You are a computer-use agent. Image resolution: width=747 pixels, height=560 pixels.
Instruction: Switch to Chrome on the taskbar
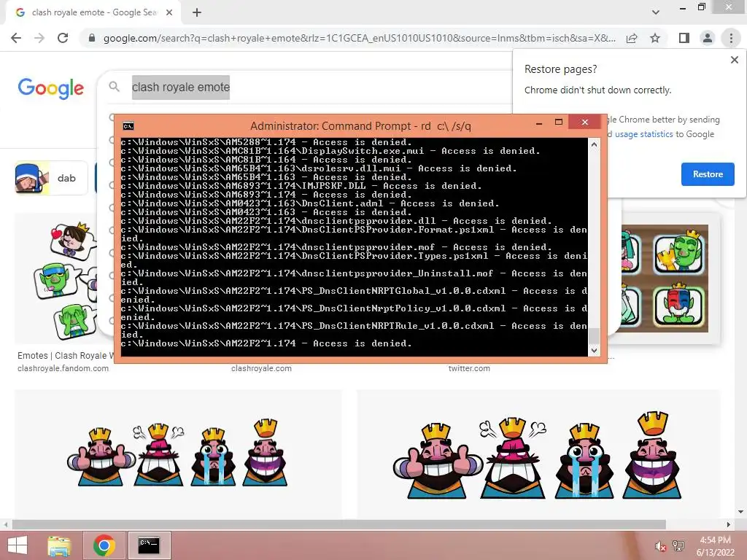104,545
